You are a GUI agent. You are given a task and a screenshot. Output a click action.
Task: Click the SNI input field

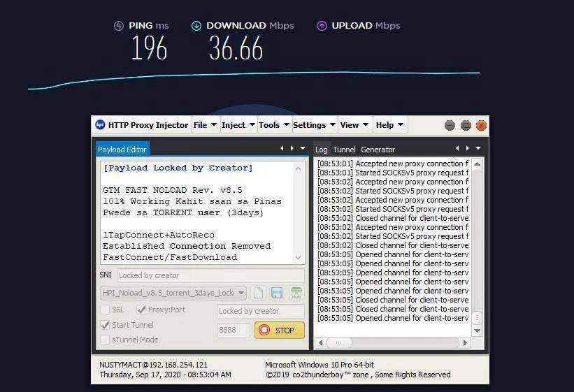tap(211, 275)
